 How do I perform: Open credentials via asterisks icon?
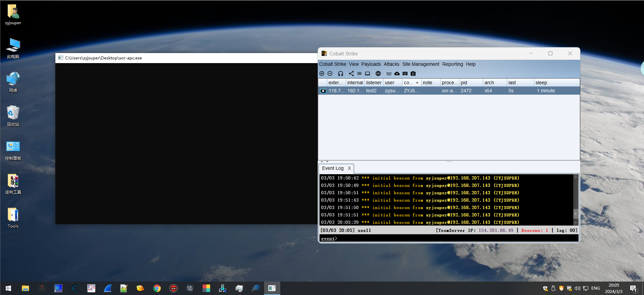389,73
